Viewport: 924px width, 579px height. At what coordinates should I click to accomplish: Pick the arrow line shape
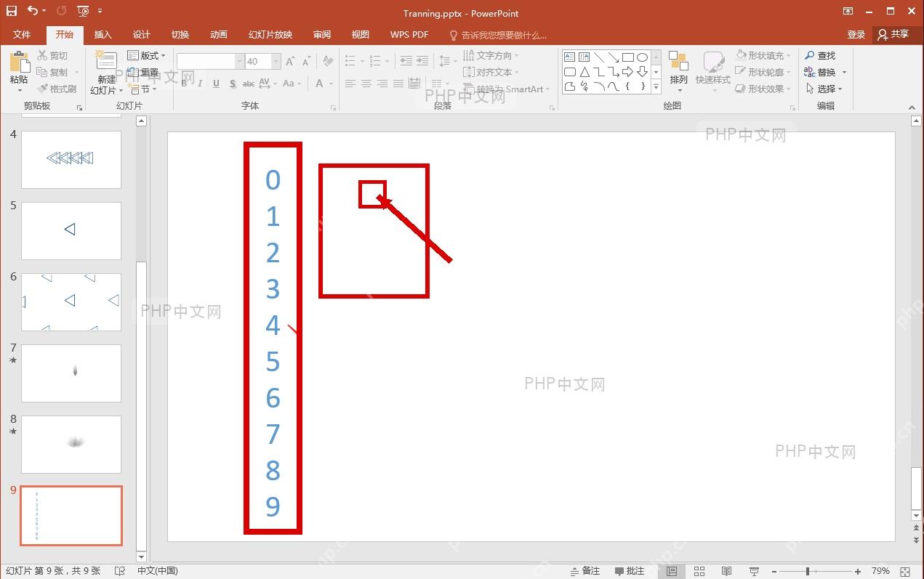pos(613,57)
